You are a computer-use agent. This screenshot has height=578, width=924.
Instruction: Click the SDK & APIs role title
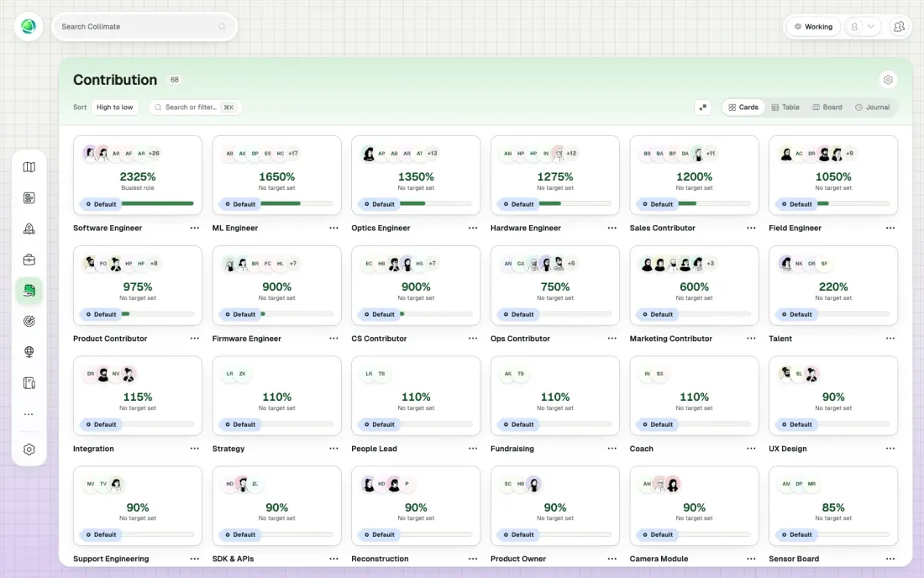tap(233, 559)
